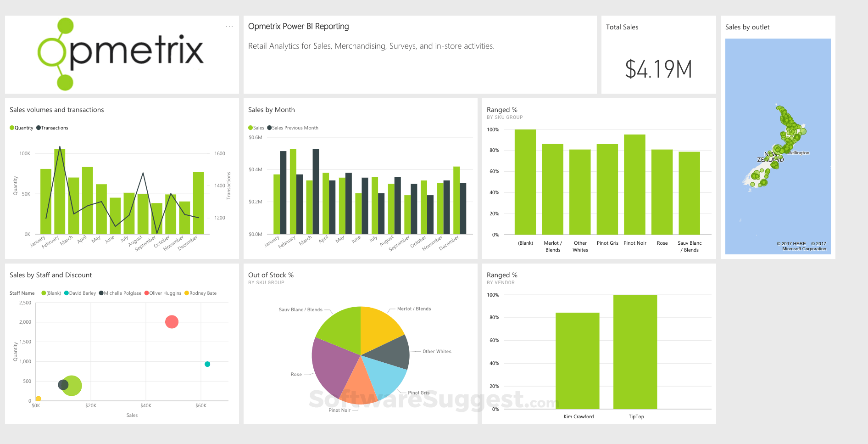Viewport: 868px width, 444px height.
Task: Click the dark March previous-month bar in Sales by Month
Action: click(316, 191)
